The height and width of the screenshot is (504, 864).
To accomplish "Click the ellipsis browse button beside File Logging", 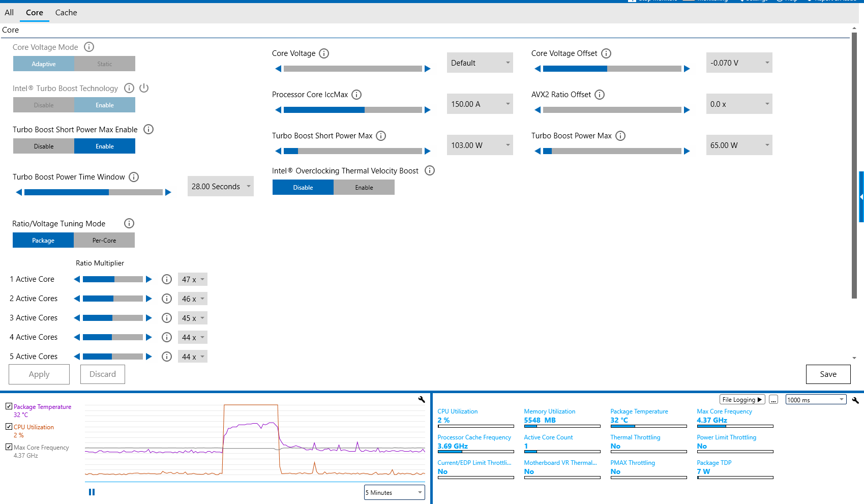I will click(773, 400).
